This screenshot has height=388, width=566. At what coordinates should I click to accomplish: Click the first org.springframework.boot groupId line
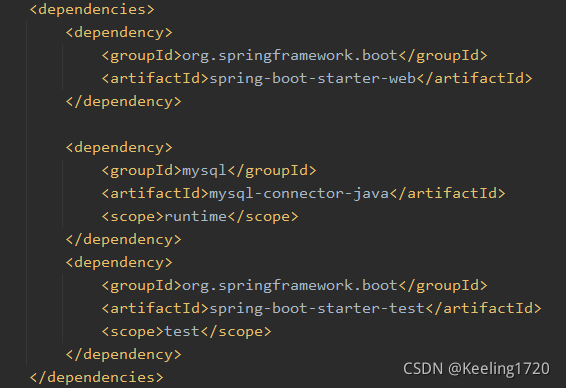pyautogui.click(x=294, y=56)
